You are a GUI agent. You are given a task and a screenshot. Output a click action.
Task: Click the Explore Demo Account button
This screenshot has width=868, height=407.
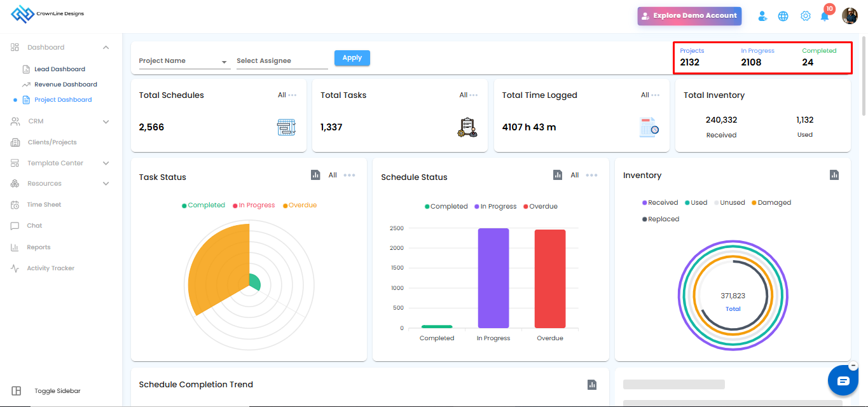click(689, 16)
